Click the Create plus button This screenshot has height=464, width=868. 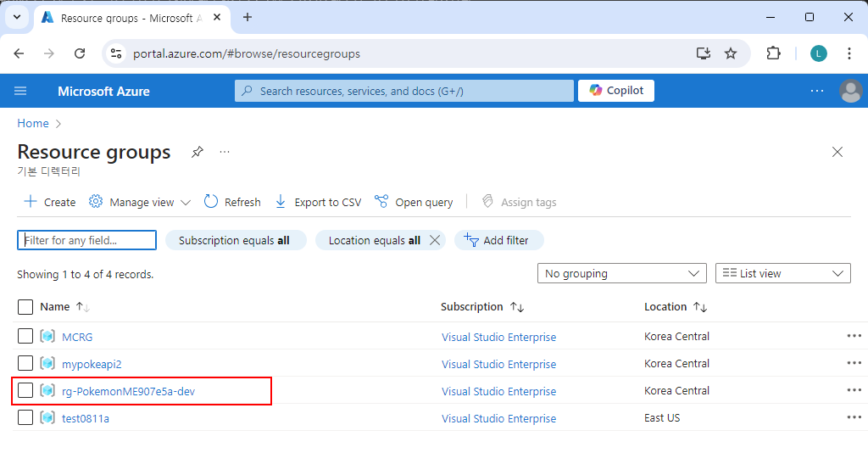[50, 202]
